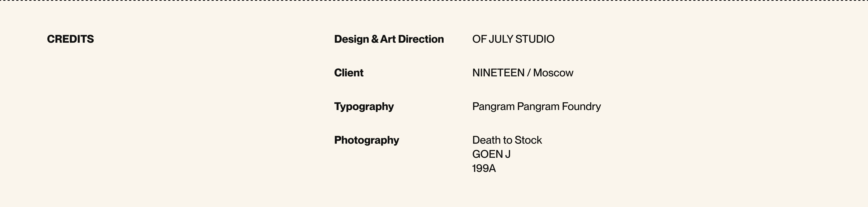Open the Death to Stock credit

point(507,140)
